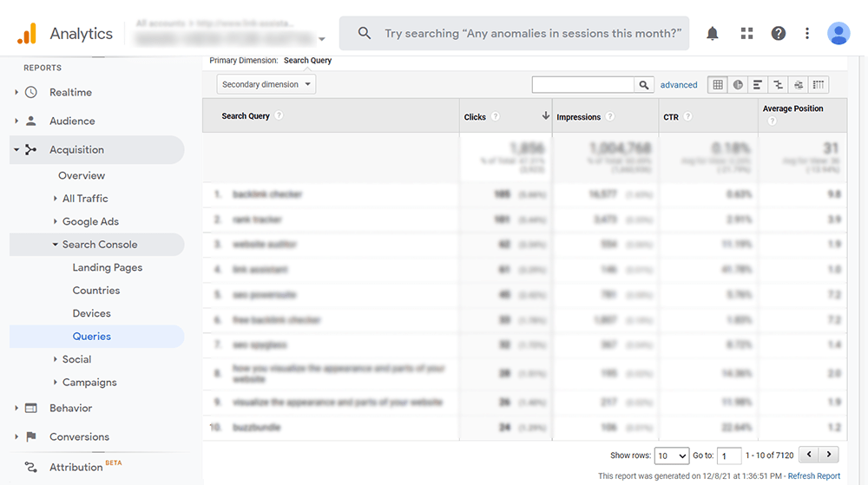The image size is (868, 485).
Task: Click the user account avatar
Action: coord(838,34)
